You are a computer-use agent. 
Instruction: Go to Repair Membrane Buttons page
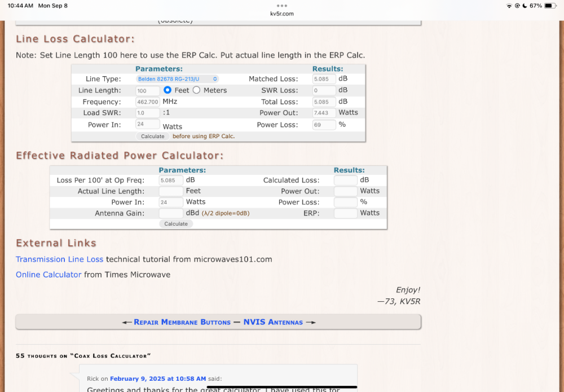point(182,322)
